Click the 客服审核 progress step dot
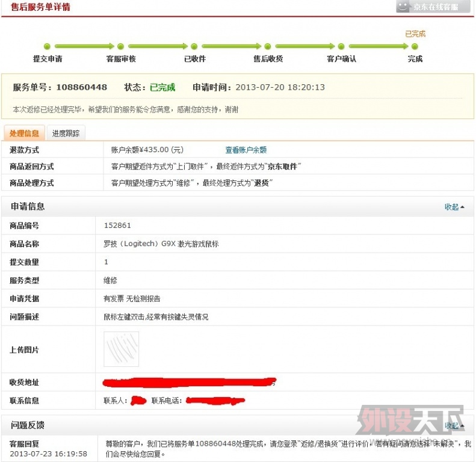The width and height of the screenshot is (476, 462). [x=120, y=46]
